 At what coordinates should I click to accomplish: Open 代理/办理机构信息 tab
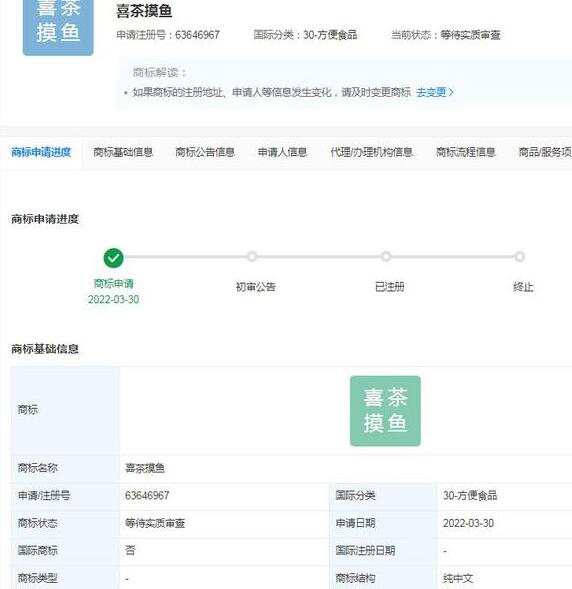[x=371, y=152]
